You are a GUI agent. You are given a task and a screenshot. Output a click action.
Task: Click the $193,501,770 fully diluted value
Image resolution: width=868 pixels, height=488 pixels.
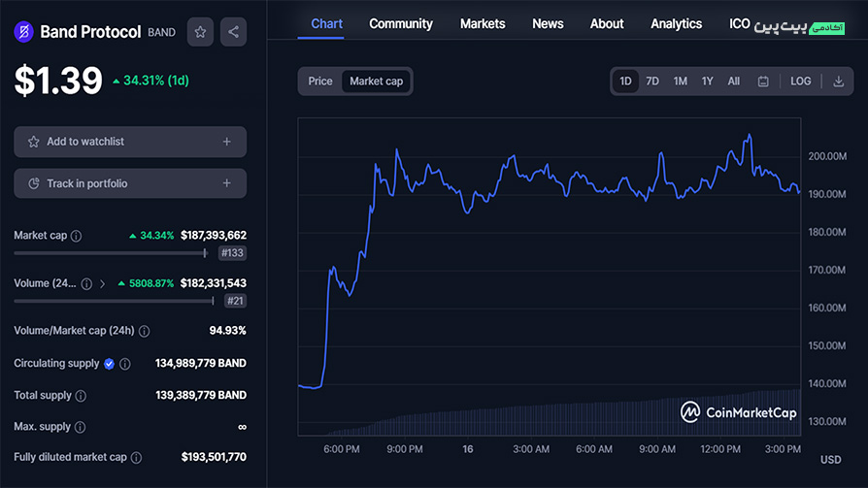(x=214, y=458)
